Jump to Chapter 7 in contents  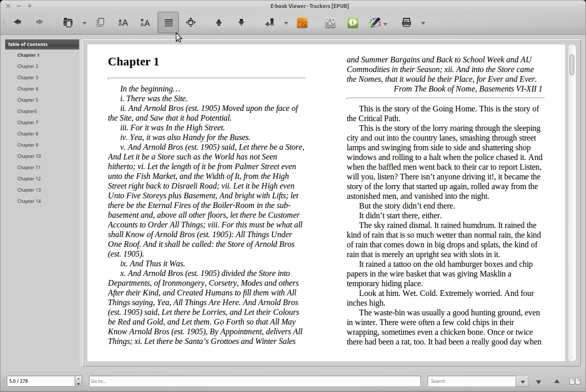pos(28,123)
